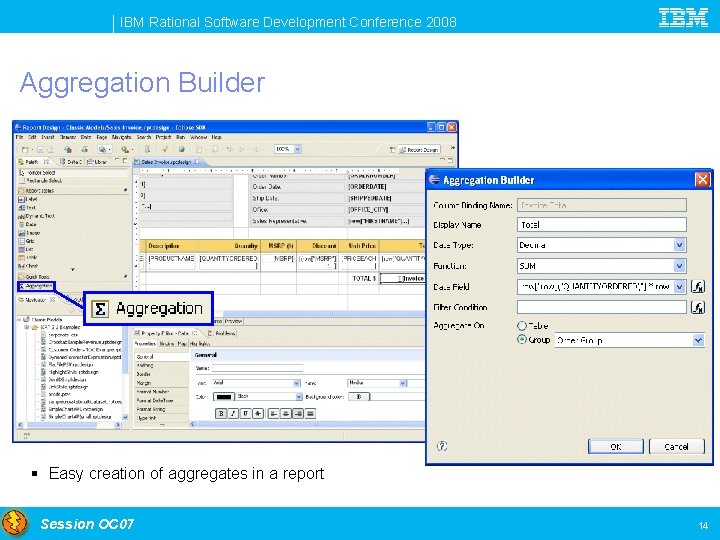Click the Background color swatch button
This screenshot has height=540, width=720.
tap(359, 397)
